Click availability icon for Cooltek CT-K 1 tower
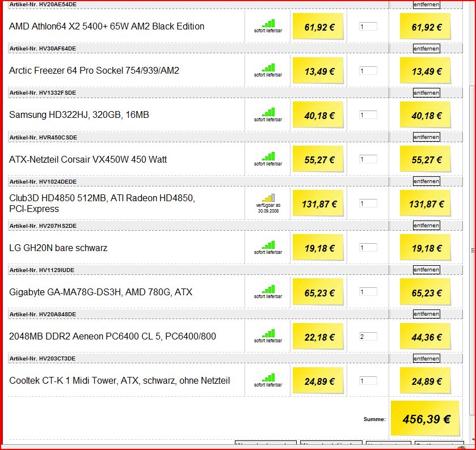 [x=268, y=377]
